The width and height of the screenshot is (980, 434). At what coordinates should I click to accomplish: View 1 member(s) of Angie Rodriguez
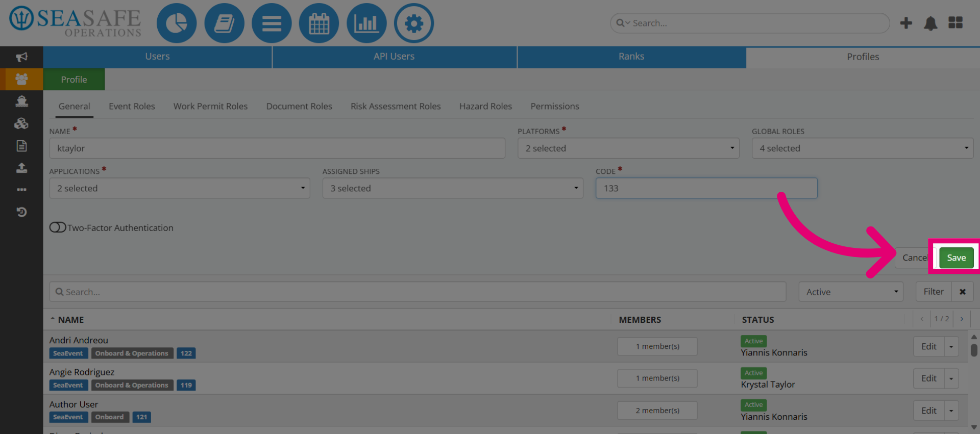point(657,378)
